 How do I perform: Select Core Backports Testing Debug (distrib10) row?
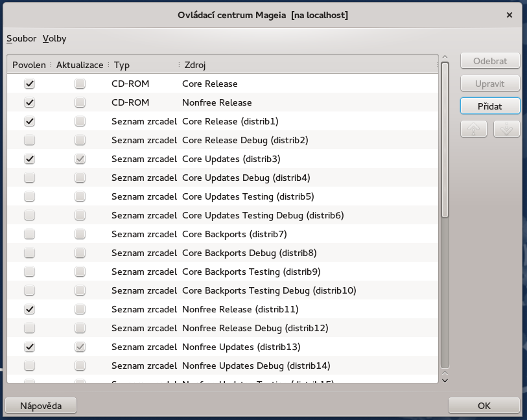coord(223,290)
